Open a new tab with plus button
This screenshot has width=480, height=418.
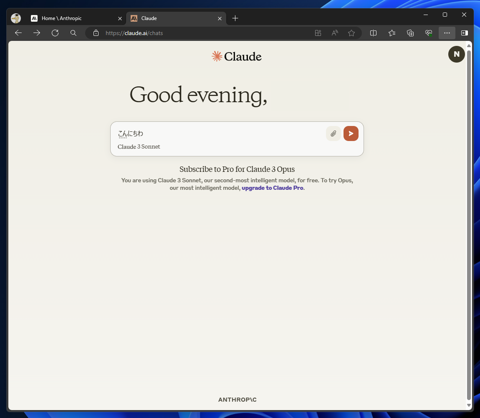click(x=235, y=18)
